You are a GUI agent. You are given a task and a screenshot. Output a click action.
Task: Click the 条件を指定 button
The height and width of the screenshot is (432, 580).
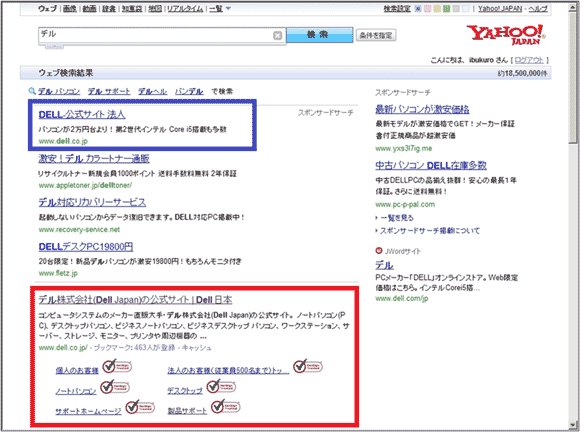(x=376, y=35)
